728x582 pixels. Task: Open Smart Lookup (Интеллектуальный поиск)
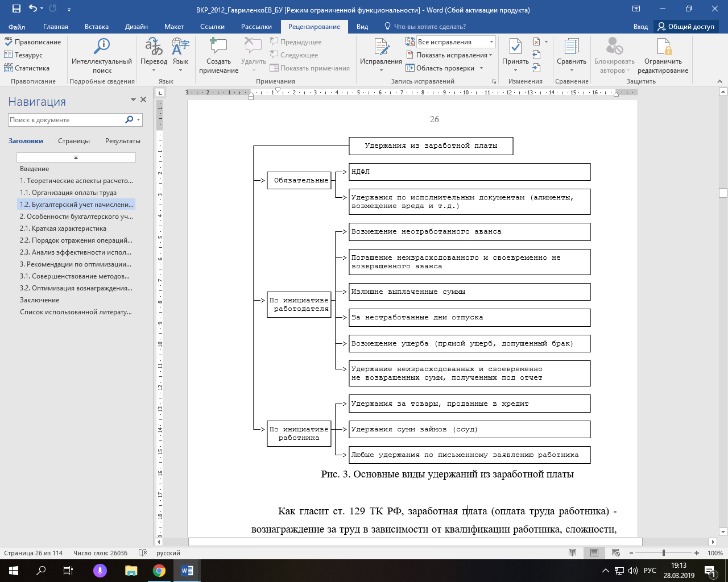pos(102,55)
